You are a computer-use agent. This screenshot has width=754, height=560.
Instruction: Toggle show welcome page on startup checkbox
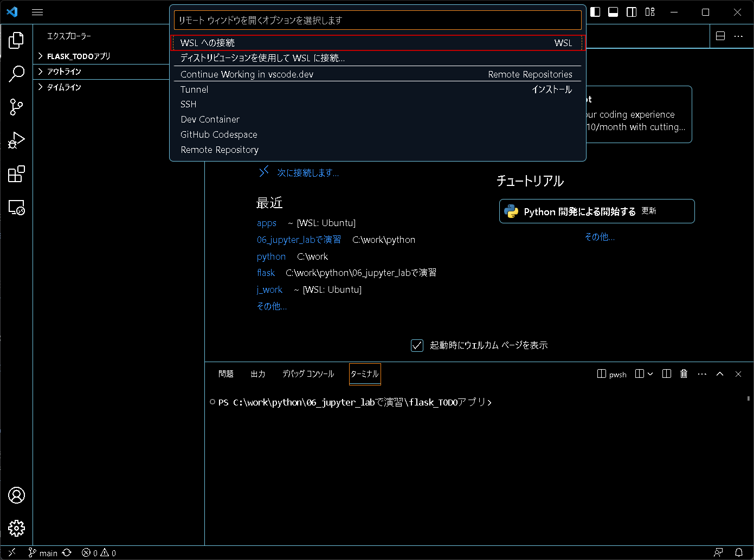click(417, 345)
